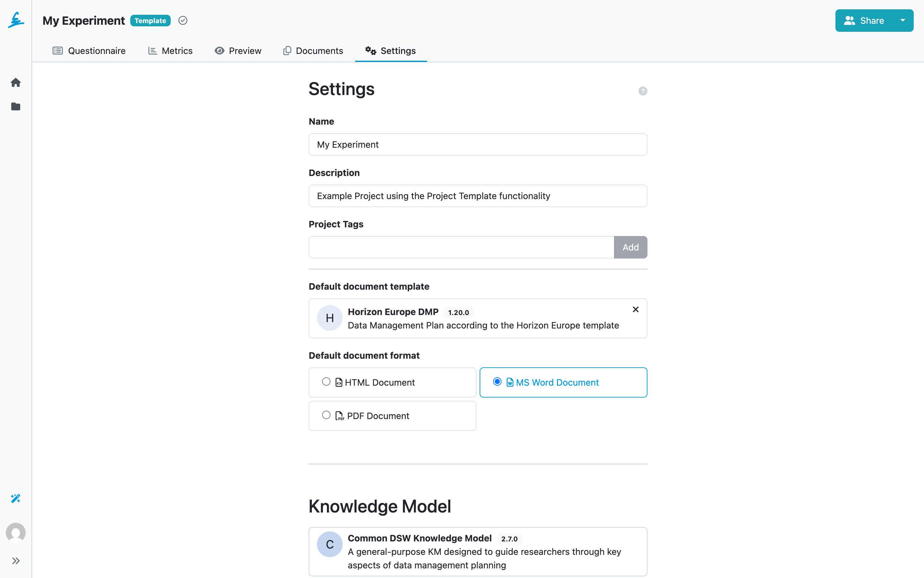Click the Share button
Screen dimensions: 924x578
pos(864,21)
